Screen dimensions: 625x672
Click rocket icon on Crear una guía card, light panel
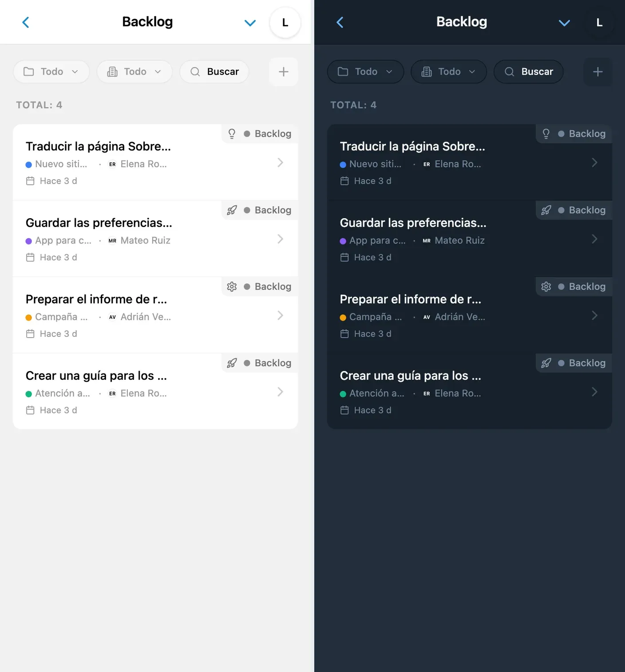[232, 363]
